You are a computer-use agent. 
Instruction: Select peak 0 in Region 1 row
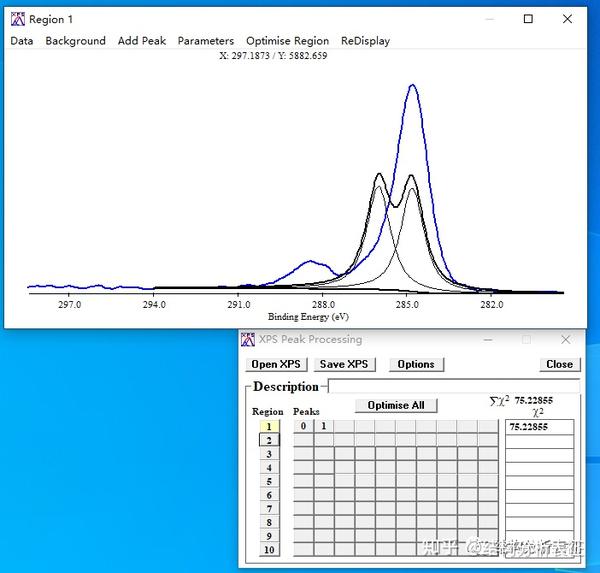click(303, 426)
